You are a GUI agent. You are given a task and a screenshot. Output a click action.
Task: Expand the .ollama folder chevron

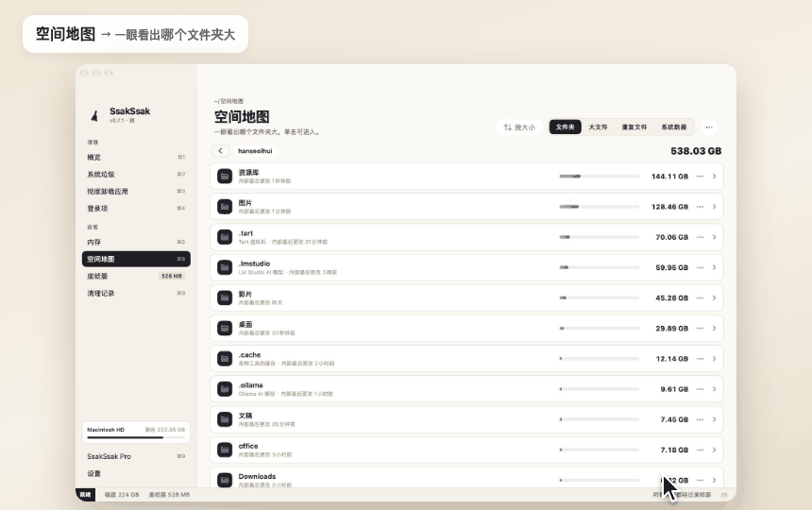714,389
